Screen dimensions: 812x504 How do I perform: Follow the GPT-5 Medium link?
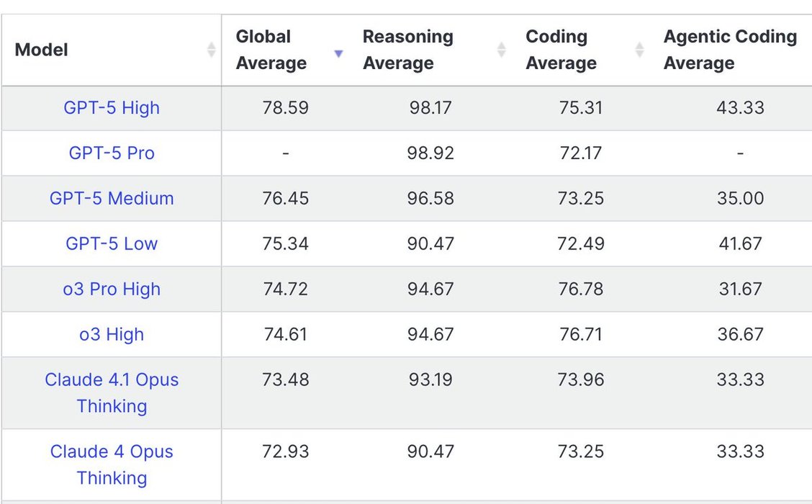(112, 199)
